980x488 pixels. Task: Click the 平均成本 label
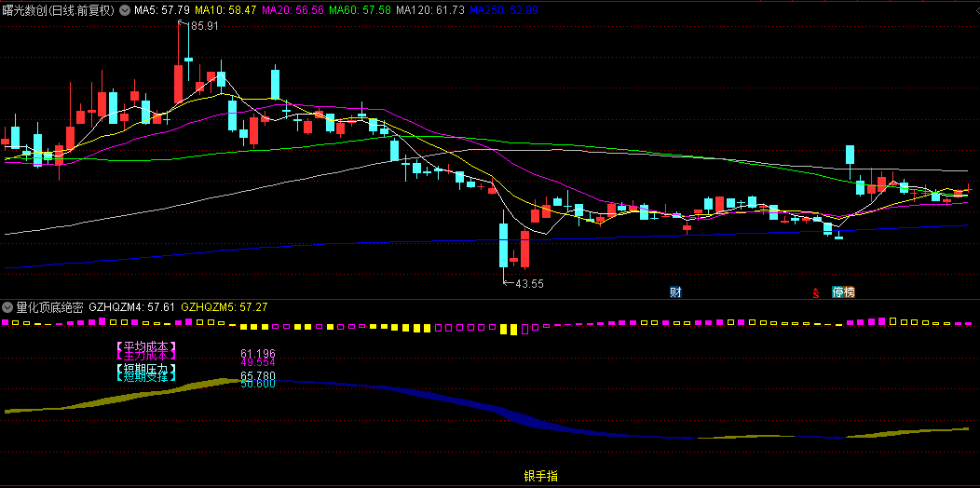(x=146, y=346)
